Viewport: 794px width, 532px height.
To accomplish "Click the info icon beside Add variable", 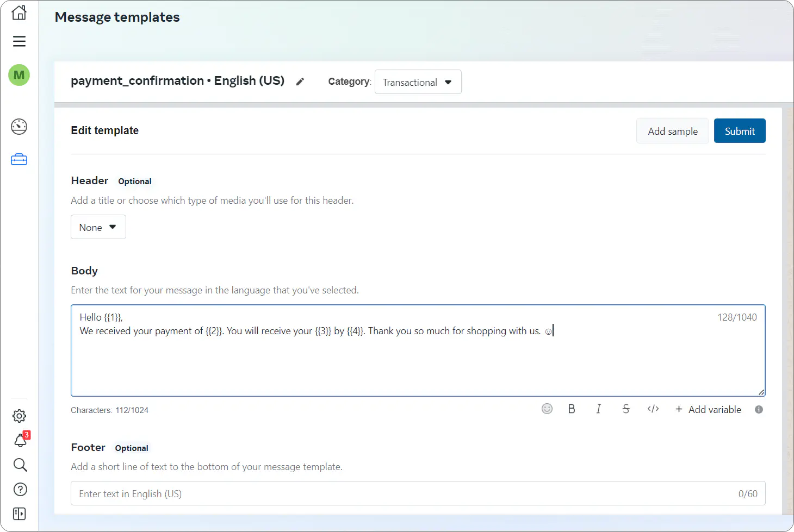I will [x=759, y=410].
